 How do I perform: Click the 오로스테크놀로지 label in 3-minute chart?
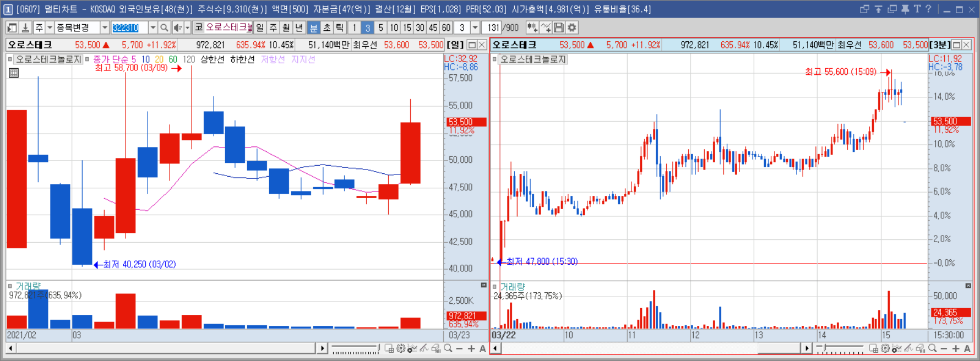tap(533, 59)
